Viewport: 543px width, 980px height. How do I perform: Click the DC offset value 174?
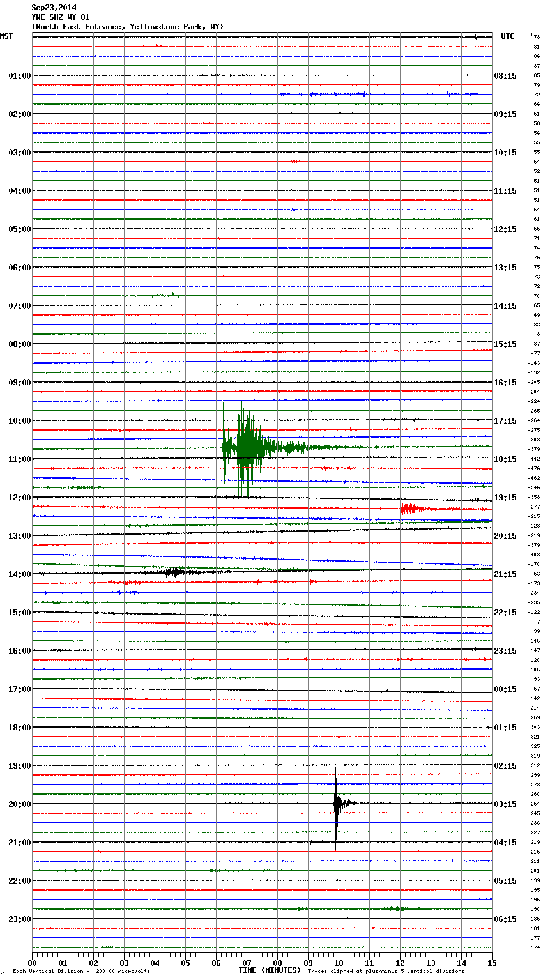[x=535, y=947]
